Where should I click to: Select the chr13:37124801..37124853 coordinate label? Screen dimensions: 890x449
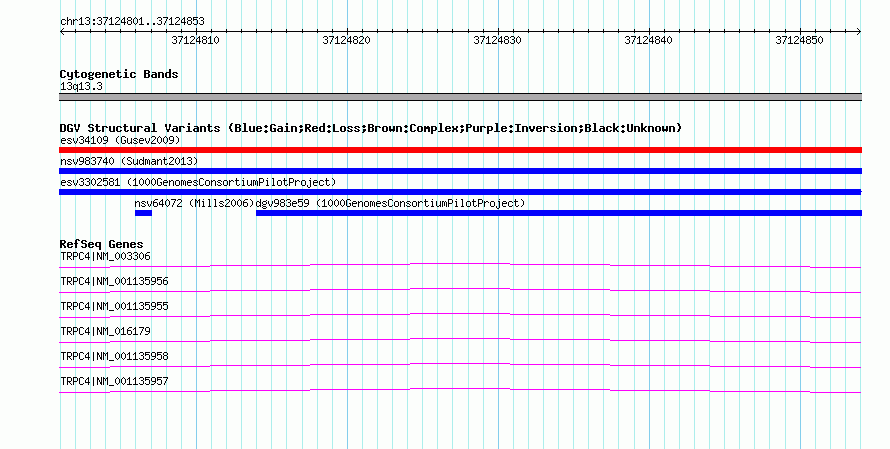coord(132,22)
